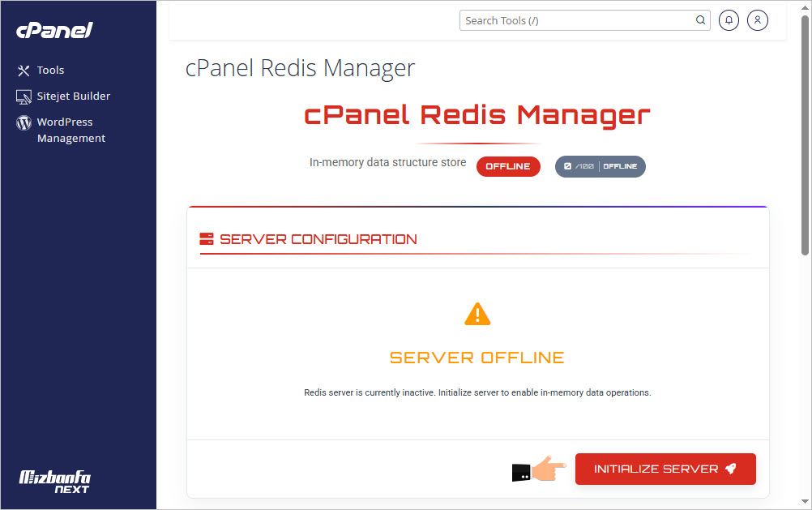
Task: Click the 'SERVER OFFLINE' orange text
Action: pyautogui.click(x=477, y=358)
